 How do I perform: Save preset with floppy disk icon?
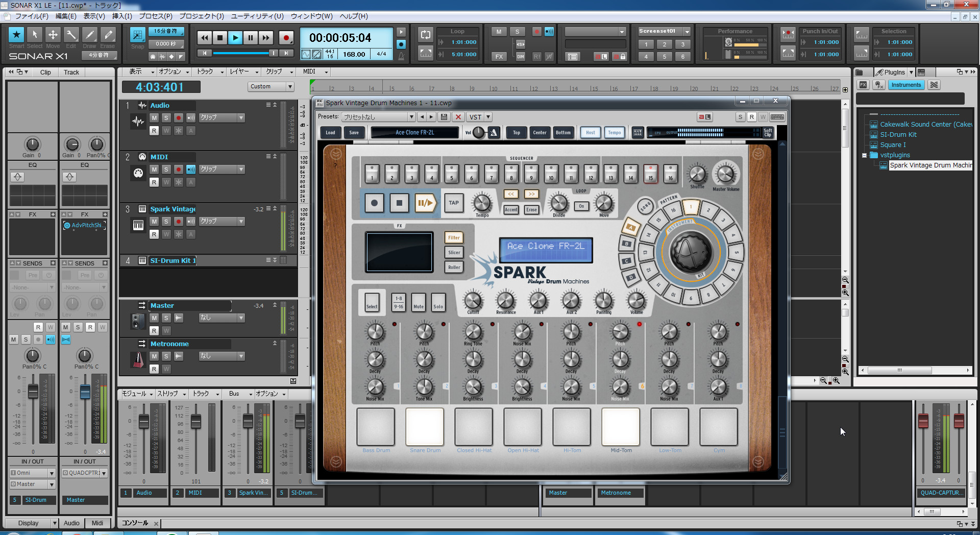point(444,117)
